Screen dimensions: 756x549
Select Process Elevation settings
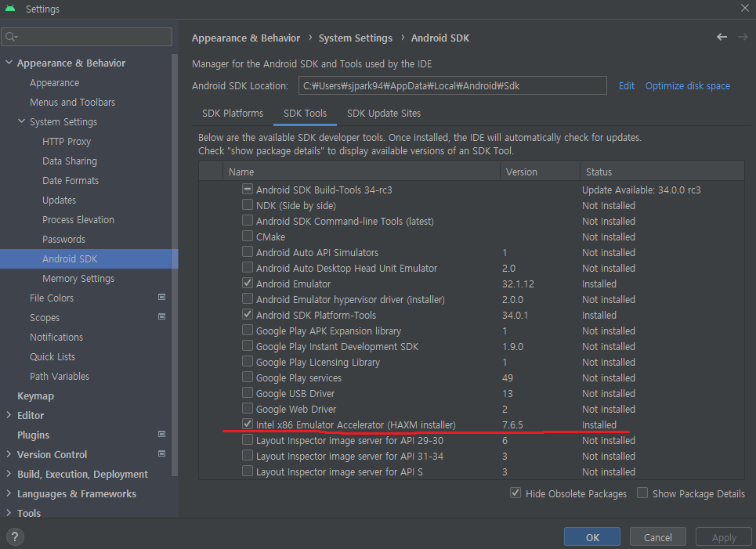point(78,220)
